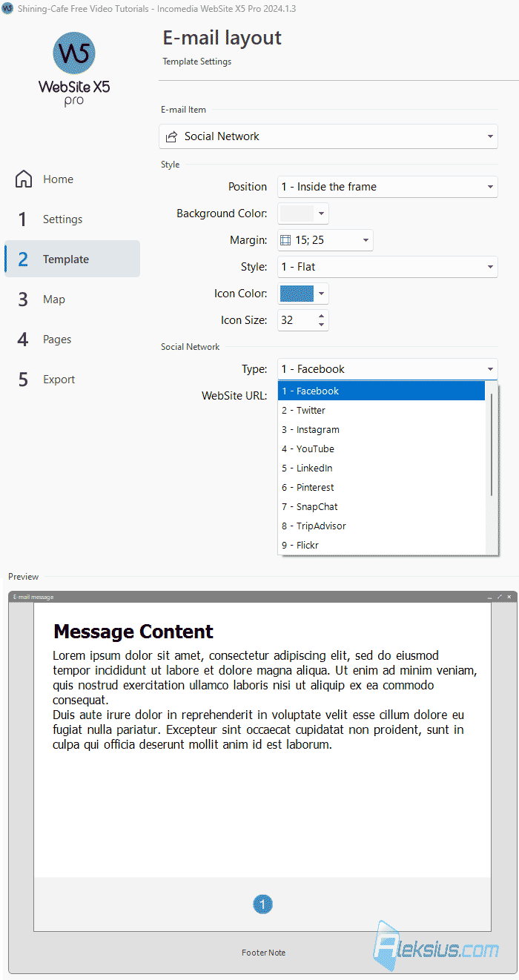Image resolution: width=519 pixels, height=980 pixels.
Task: Click the Home house icon in sidebar
Action: coord(24,179)
